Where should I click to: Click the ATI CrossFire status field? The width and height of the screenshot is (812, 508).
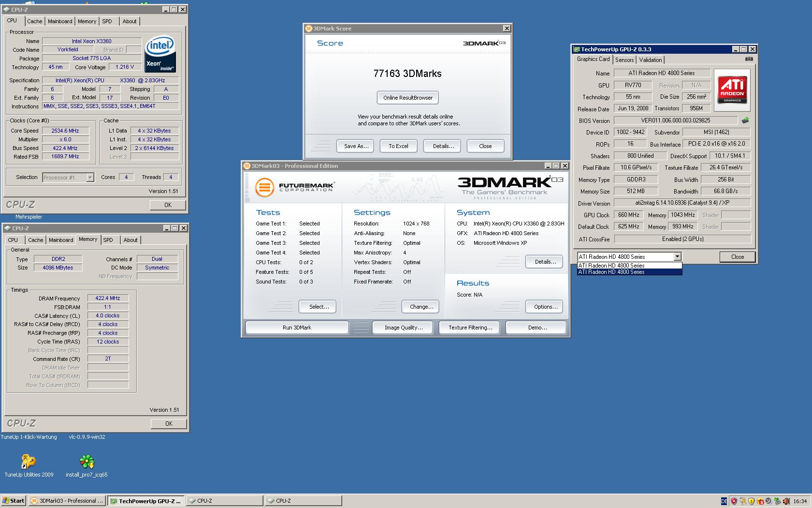[682, 239]
